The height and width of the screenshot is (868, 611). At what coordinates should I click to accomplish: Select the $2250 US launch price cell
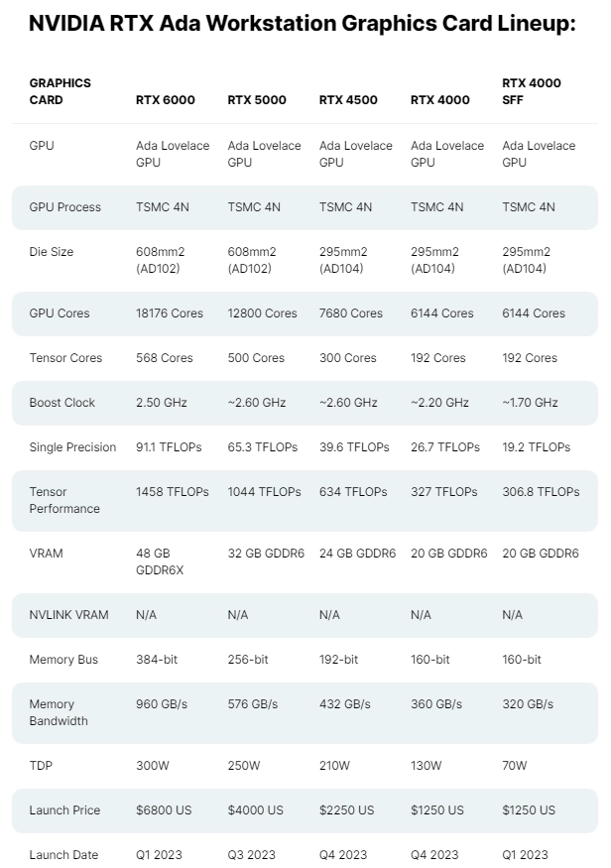point(346,810)
